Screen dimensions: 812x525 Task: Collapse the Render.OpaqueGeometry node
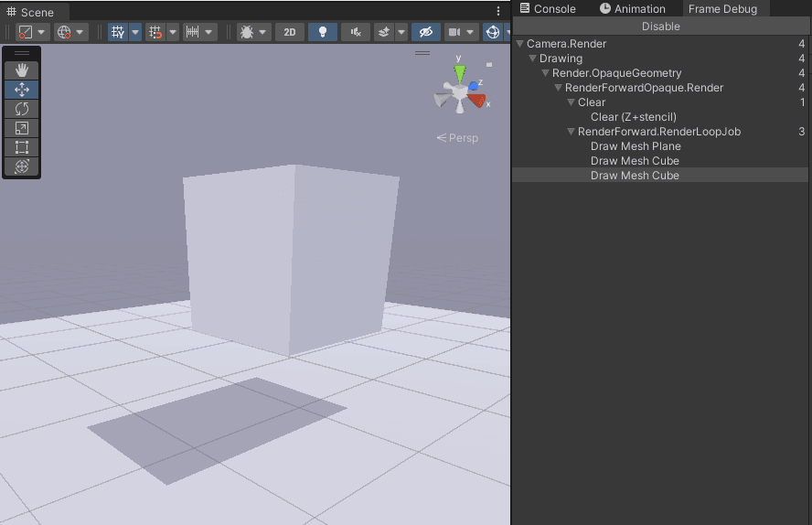(x=545, y=73)
